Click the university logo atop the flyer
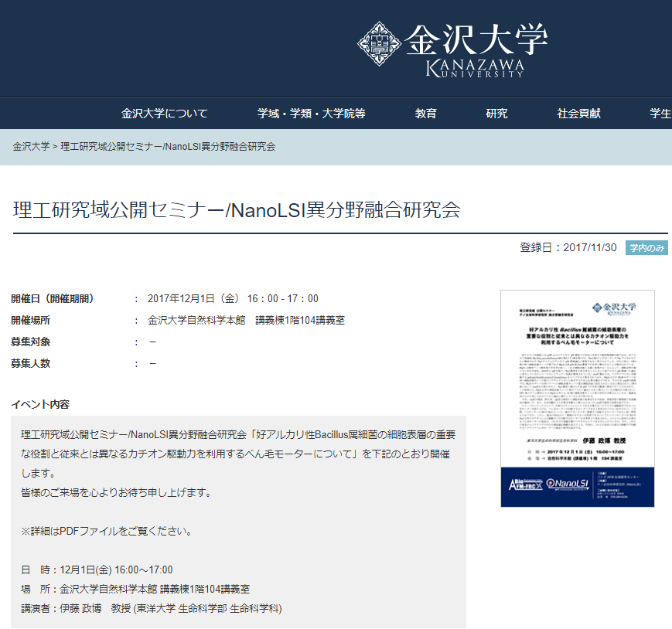The image size is (672, 629). coord(611,307)
